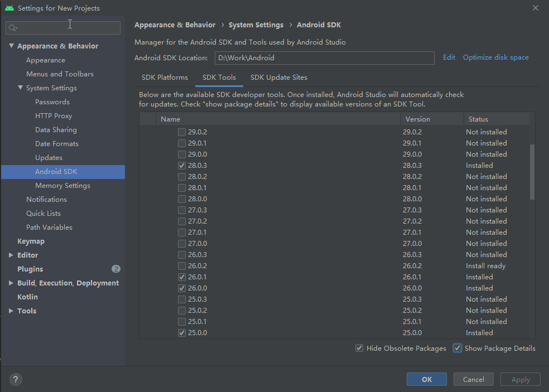Screen dimensions: 549x392
Task: Check the 26.0.2 package checkbox
Action: point(182,265)
